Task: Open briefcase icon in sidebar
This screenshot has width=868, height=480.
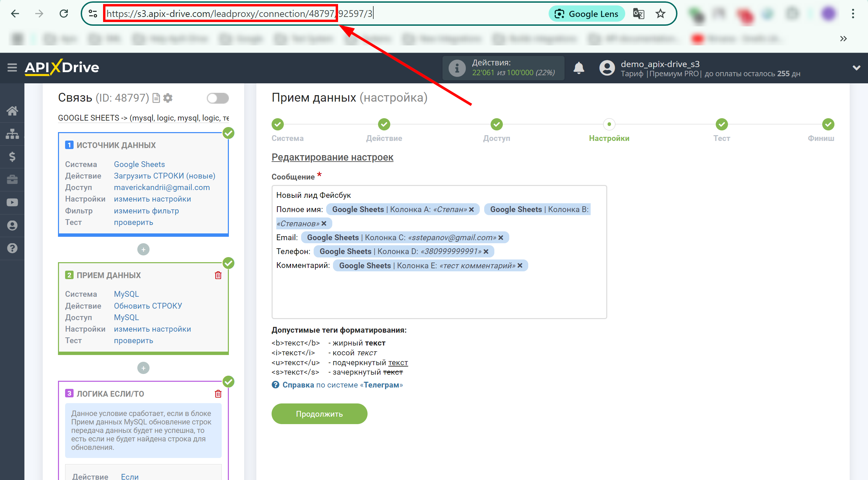Action: [x=12, y=179]
